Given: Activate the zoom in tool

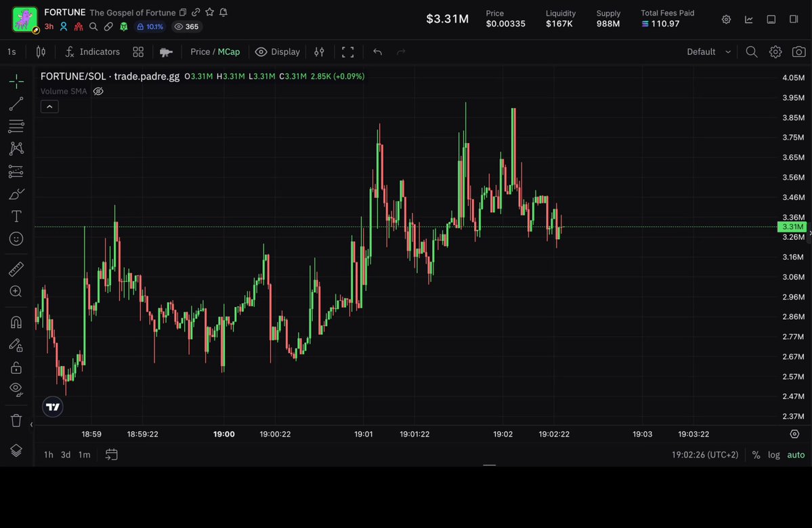Looking at the screenshot, I should click(x=16, y=291).
